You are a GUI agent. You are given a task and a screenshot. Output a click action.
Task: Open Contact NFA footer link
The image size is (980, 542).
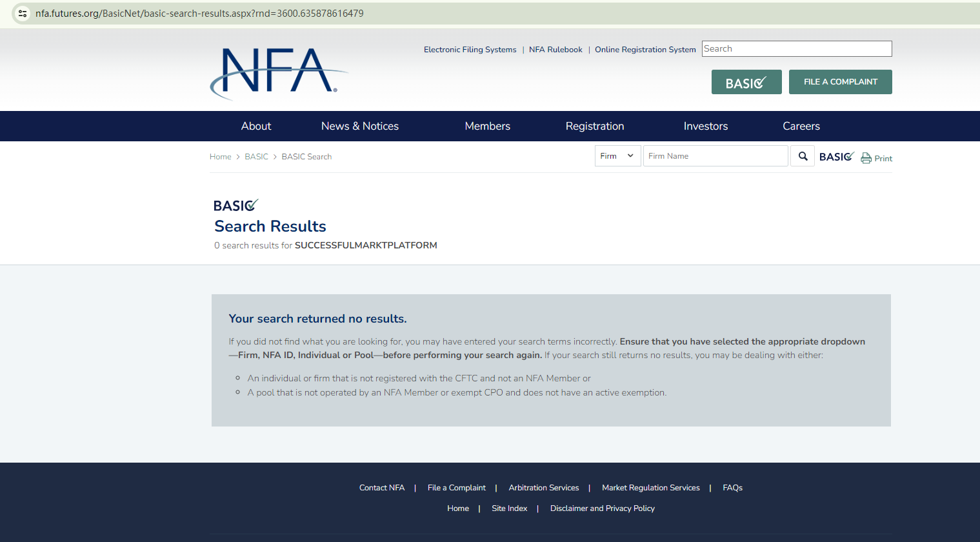click(382, 488)
